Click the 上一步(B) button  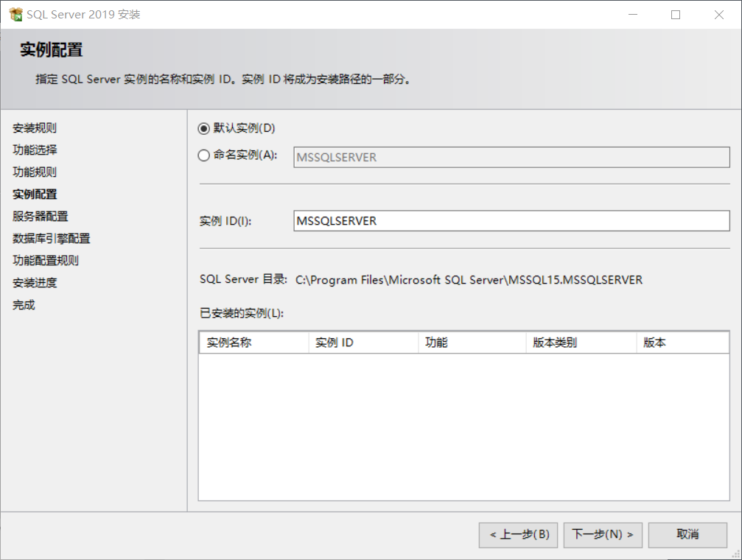click(x=517, y=535)
